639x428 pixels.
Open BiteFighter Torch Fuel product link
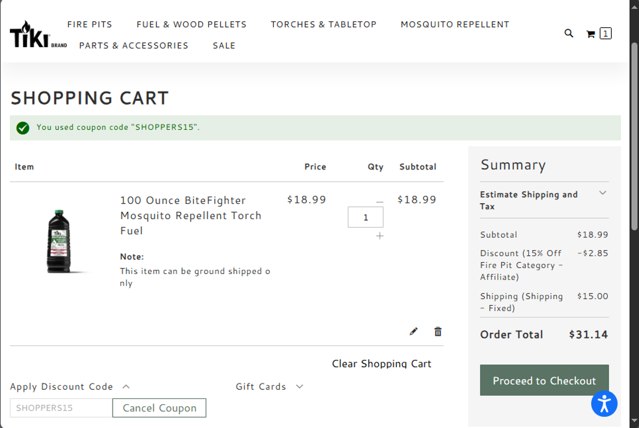coord(191,216)
